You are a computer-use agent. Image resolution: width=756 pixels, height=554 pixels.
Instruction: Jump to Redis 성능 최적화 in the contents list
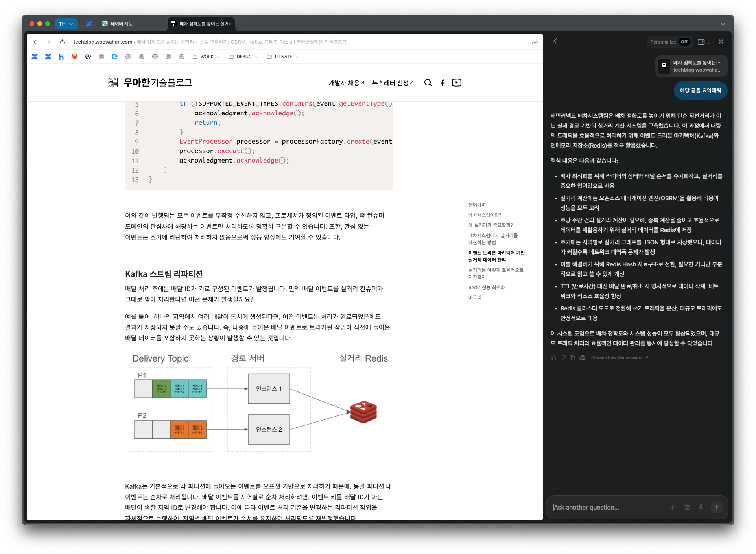(x=487, y=287)
